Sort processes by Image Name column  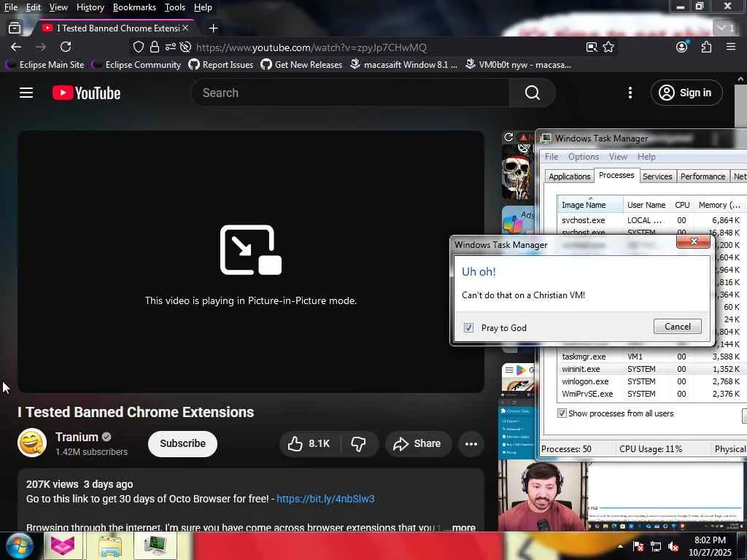(589, 205)
